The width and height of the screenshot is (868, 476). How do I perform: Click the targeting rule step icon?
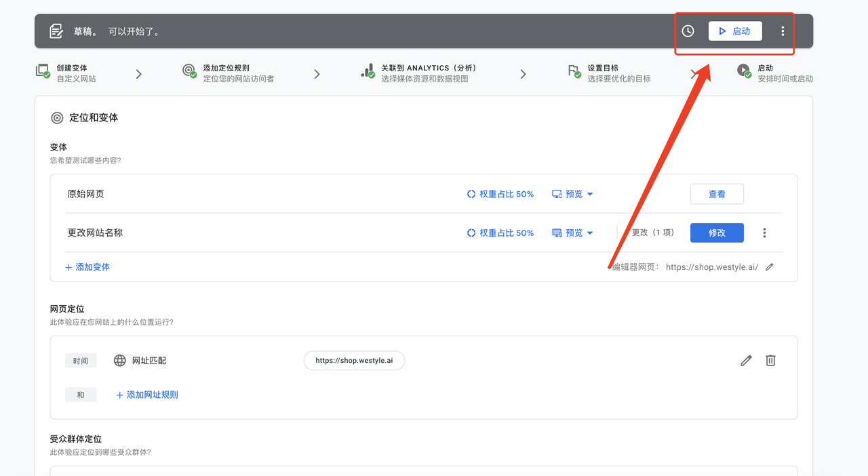(x=189, y=71)
